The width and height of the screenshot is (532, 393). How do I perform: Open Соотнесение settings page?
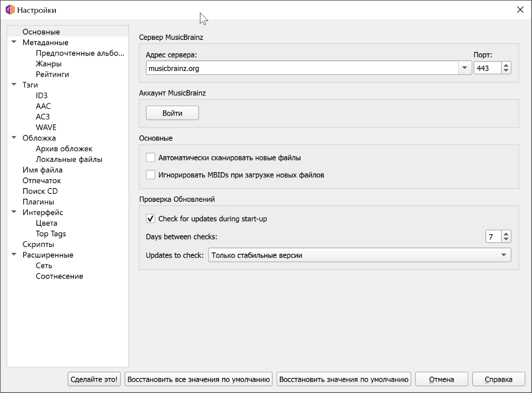pos(59,277)
